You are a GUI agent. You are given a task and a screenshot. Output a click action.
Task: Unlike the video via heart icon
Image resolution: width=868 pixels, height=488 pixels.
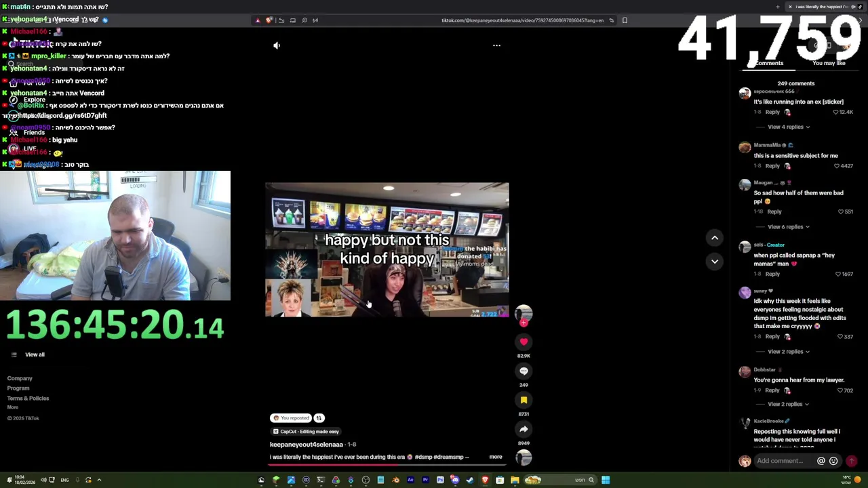[524, 342]
